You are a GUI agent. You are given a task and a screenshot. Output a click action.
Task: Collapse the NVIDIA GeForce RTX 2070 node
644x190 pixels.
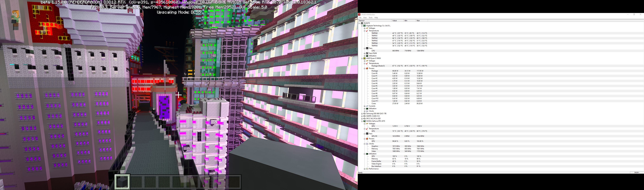pos(362,121)
